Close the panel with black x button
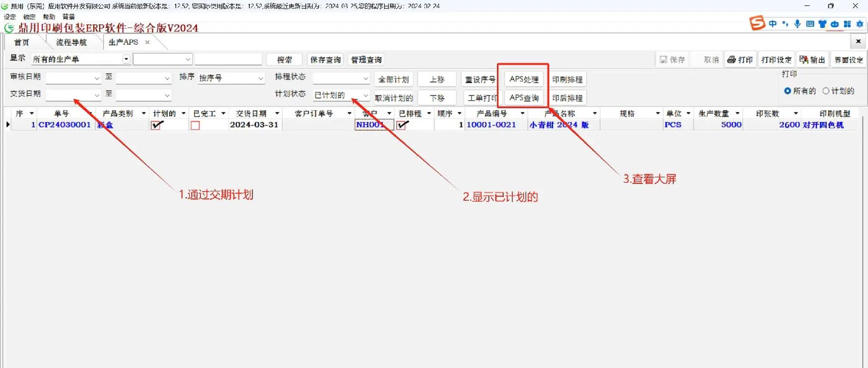The width and height of the screenshot is (868, 368). (858, 41)
